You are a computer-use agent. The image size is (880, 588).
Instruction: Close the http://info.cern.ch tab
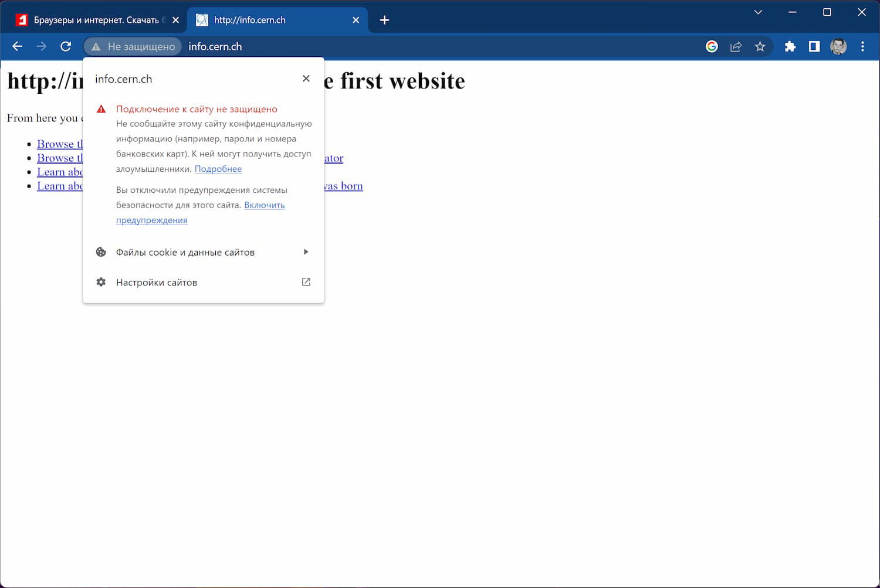coord(356,20)
